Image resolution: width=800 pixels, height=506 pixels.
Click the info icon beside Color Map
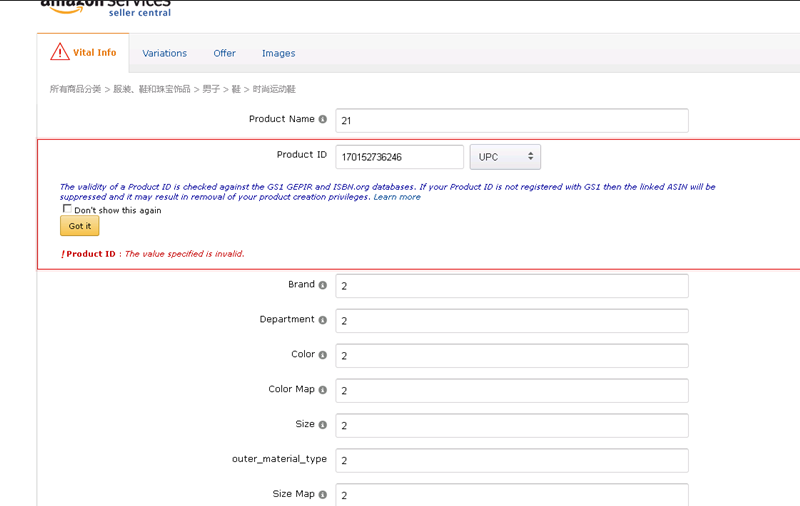[322, 390]
